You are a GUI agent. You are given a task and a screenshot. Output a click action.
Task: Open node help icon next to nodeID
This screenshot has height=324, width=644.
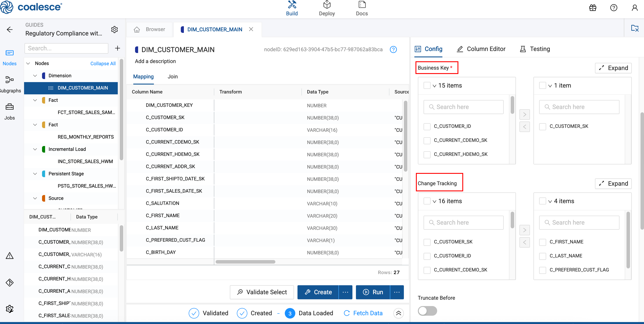393,49
